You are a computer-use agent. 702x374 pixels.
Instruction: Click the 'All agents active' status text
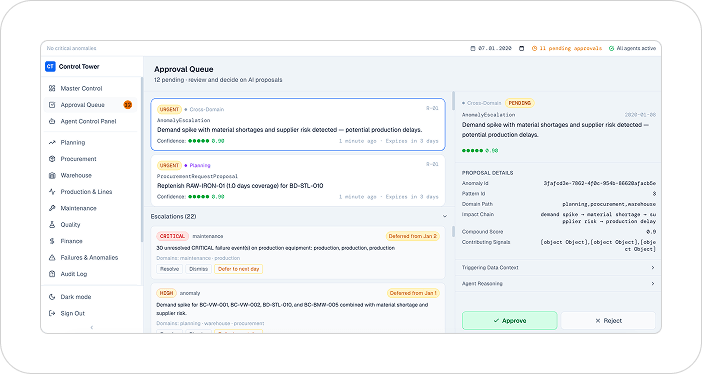pyautogui.click(x=636, y=48)
